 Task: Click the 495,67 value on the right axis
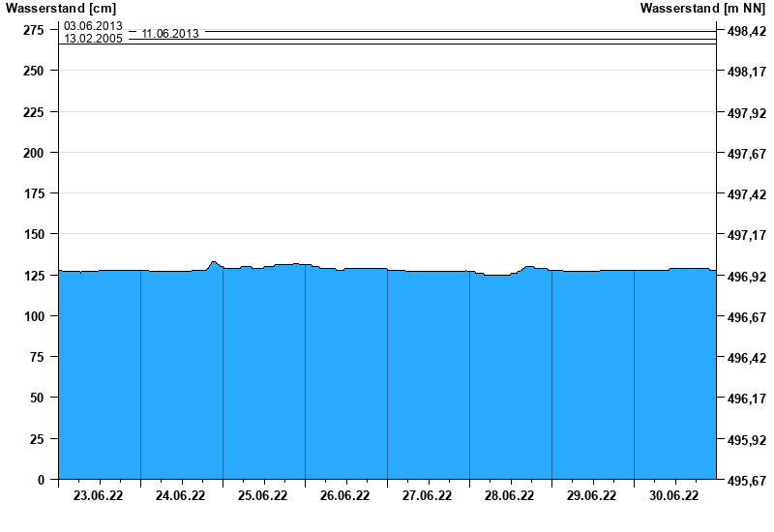click(744, 481)
